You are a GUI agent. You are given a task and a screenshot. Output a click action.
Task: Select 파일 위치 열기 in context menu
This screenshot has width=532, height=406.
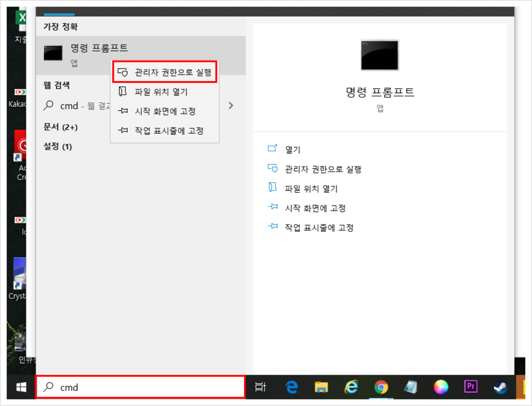[165, 92]
